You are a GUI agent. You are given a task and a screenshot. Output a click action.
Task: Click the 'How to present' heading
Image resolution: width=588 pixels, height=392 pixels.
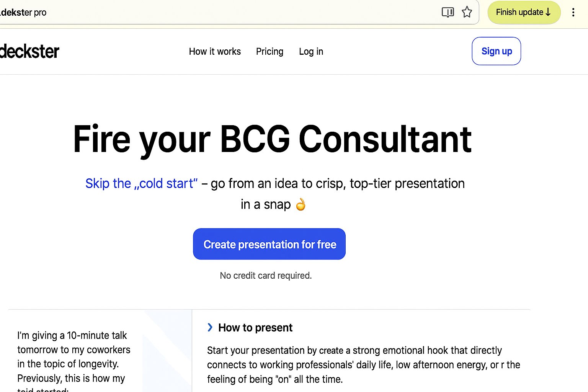(x=255, y=328)
